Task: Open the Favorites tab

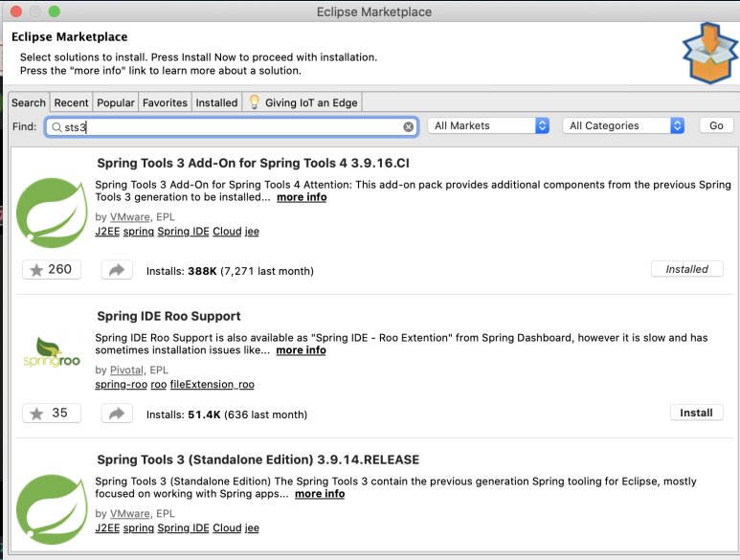Action: point(165,102)
